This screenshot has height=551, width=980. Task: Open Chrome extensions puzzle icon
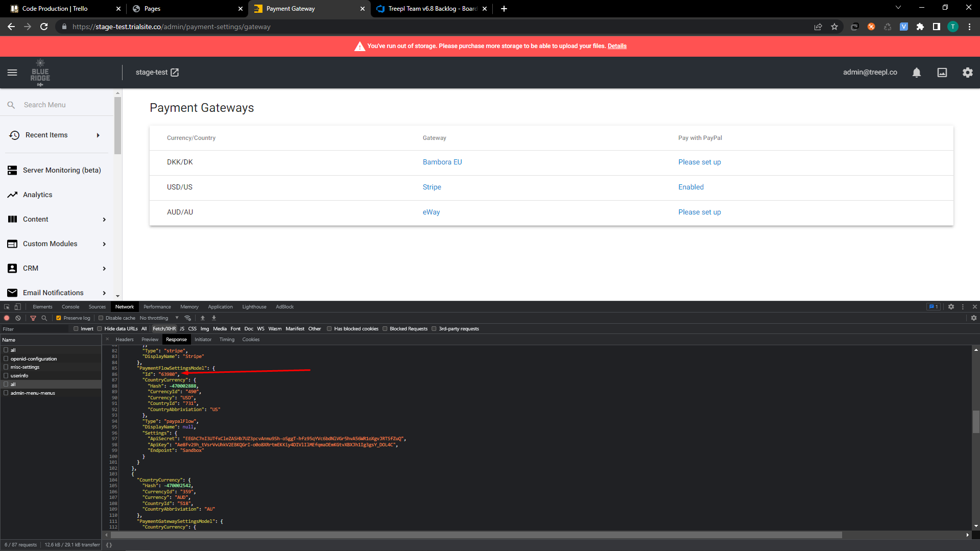pos(920,27)
